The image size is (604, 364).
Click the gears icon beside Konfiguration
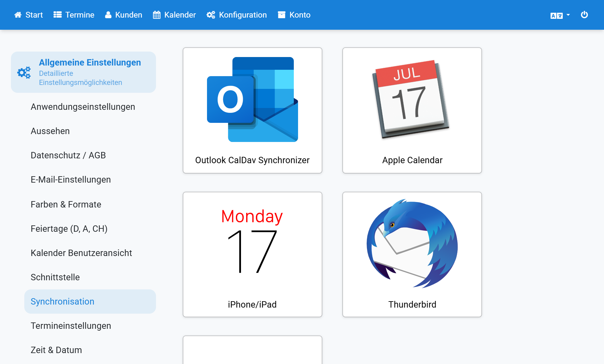point(211,15)
